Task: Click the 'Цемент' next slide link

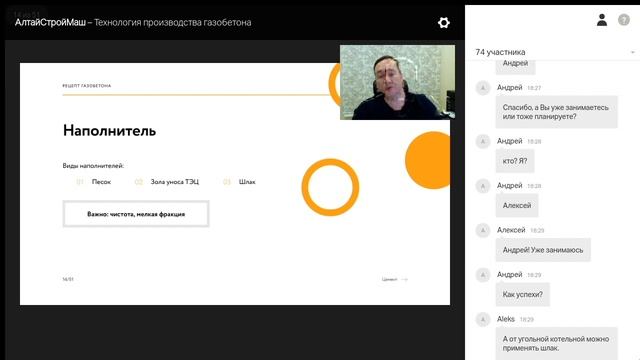Action: (x=395, y=280)
